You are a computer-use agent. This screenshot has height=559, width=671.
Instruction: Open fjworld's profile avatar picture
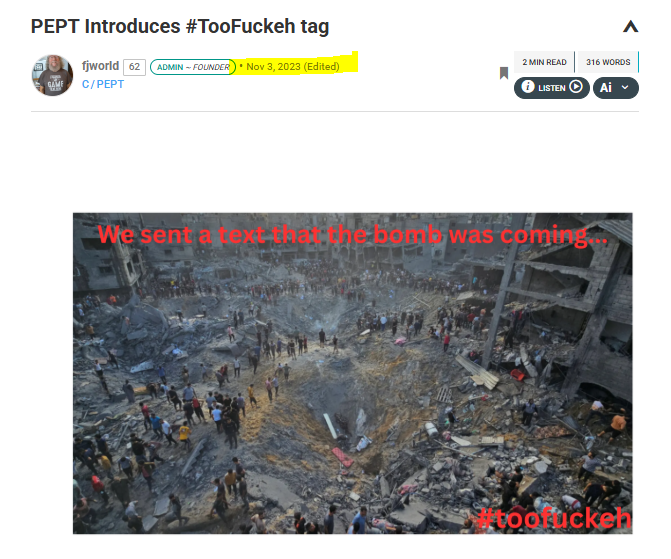[52, 75]
